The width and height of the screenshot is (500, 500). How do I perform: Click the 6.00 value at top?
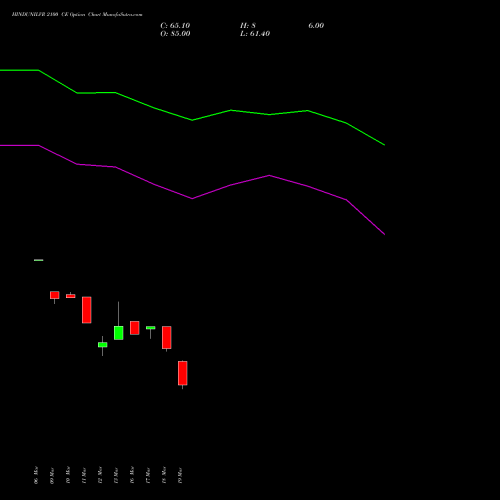pos(316,26)
